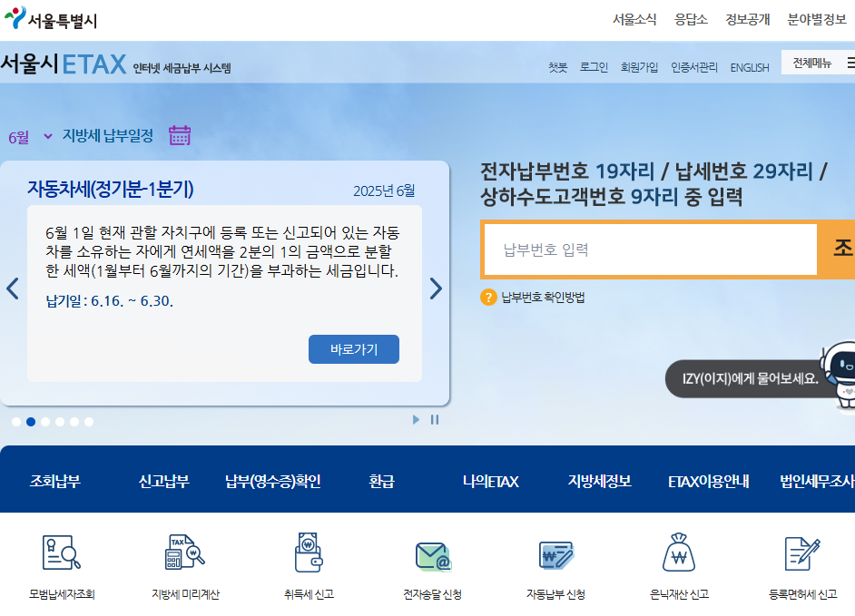Open 서울소식 in top bar
Viewport: 855px width, 616px height.
pyautogui.click(x=634, y=19)
